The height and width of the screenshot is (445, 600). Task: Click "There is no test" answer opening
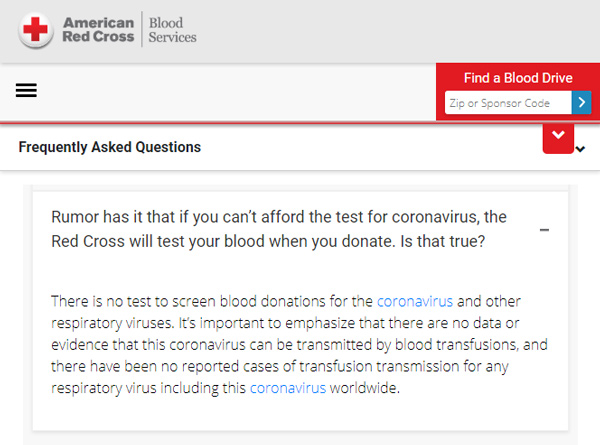pyautogui.click(x=105, y=301)
